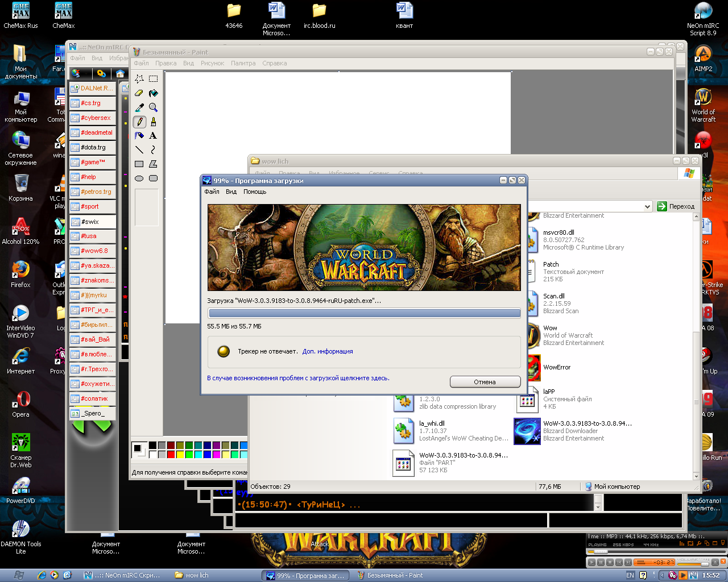This screenshot has width=728, height=582.
Task: Select the Ellipse tool in Paint
Action: [x=139, y=178]
